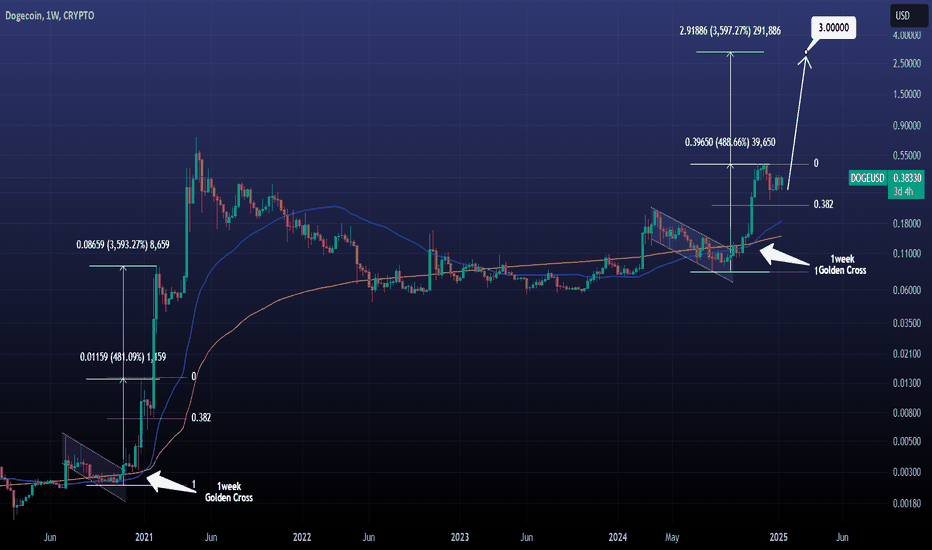932x550 pixels.
Task: Click the 3.00000 price target callout
Action: tap(833, 27)
